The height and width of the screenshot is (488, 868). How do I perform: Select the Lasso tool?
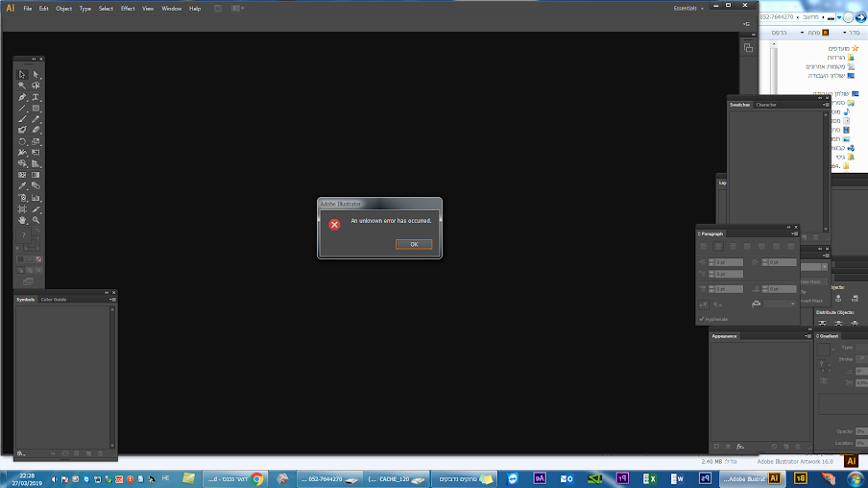pos(36,85)
